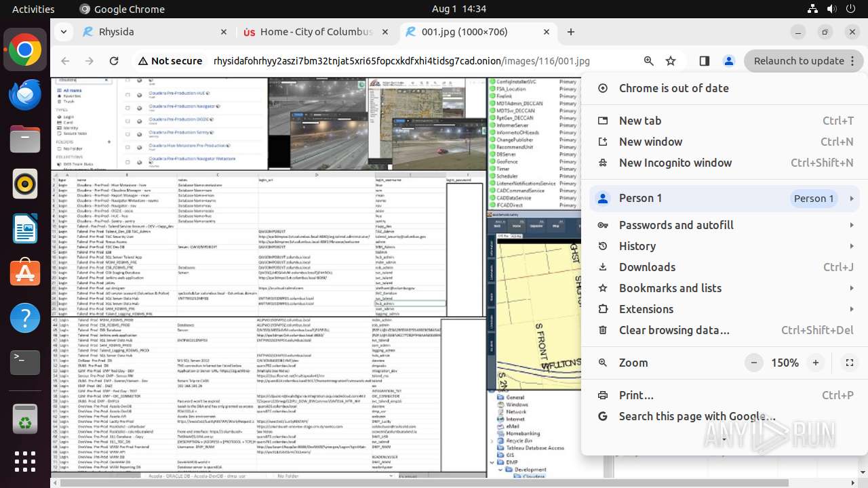Click the browser back arrow

pyautogui.click(x=65, y=61)
